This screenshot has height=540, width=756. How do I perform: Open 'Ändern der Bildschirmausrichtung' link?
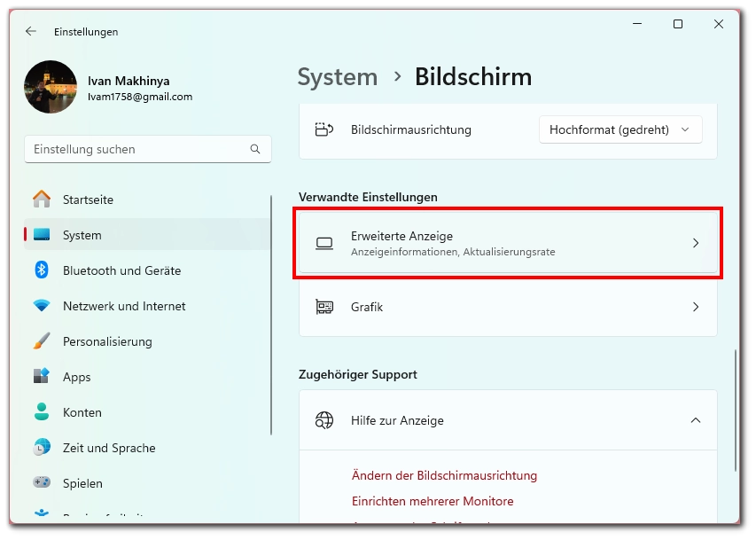click(444, 476)
